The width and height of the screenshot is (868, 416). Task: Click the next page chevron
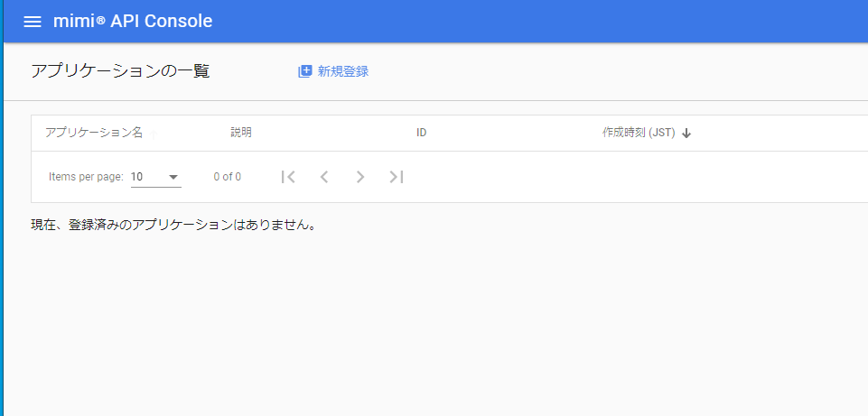(x=360, y=177)
